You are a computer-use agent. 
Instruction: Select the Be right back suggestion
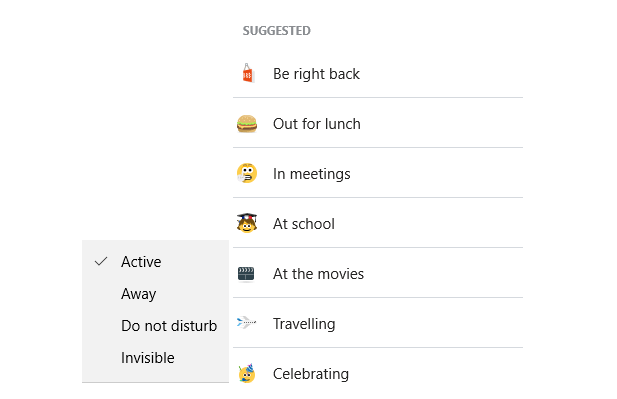click(x=378, y=74)
